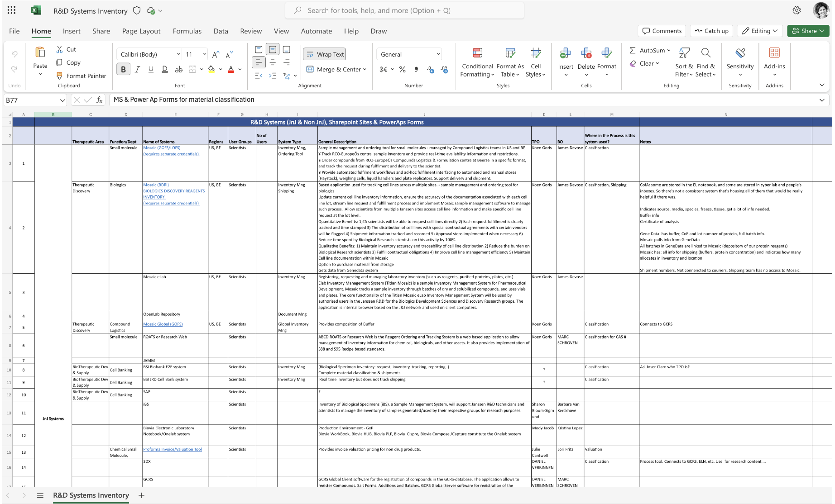The image size is (835, 504).
Task: Open the Name Box dropdown arrow
Action: click(62, 100)
